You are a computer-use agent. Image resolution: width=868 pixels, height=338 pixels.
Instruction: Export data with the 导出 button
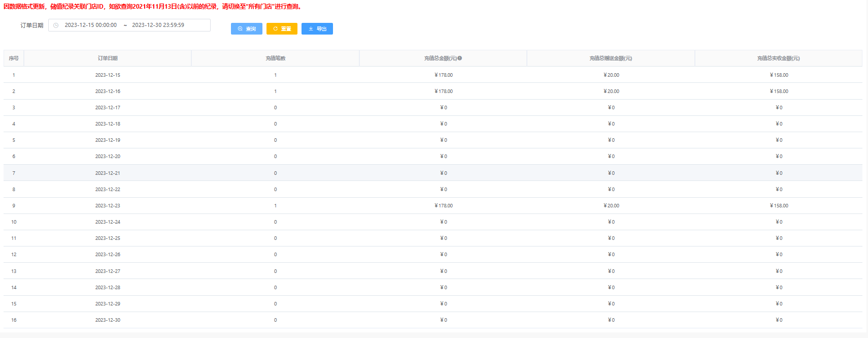click(317, 29)
